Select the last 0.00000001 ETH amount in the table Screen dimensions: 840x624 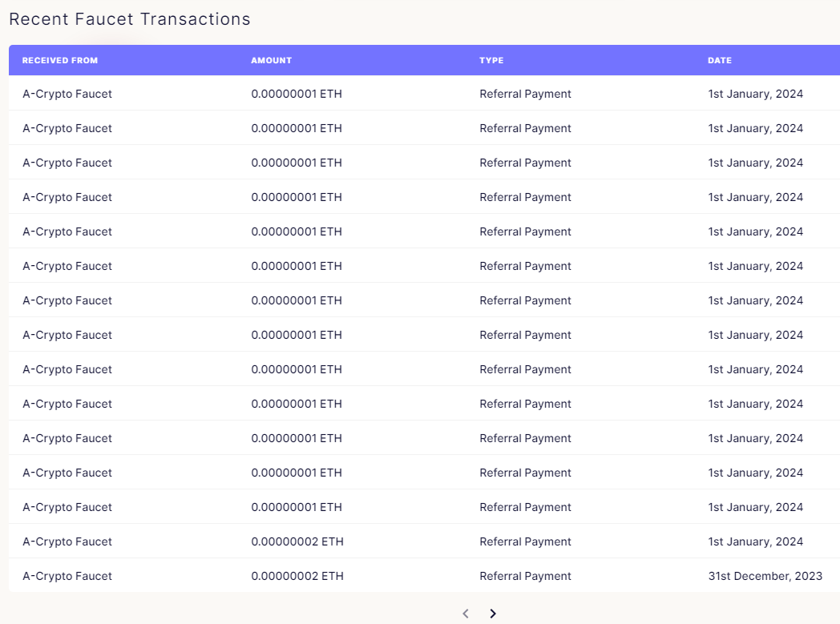(x=296, y=507)
